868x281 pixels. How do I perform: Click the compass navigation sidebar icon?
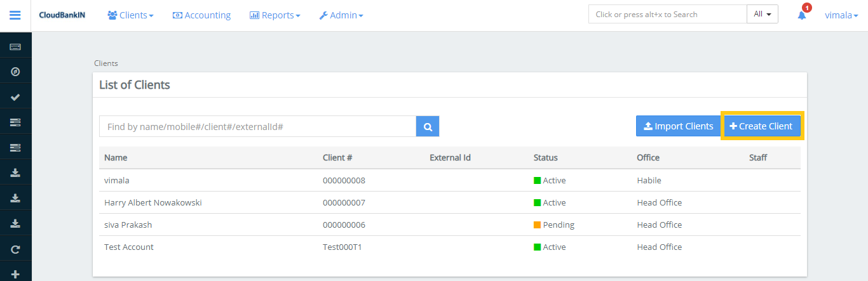(15, 72)
